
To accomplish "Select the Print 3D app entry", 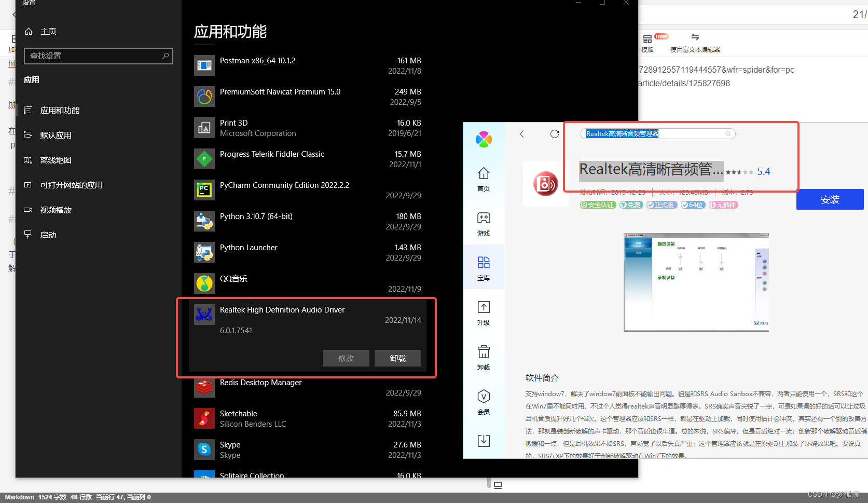I will pyautogui.click(x=308, y=128).
